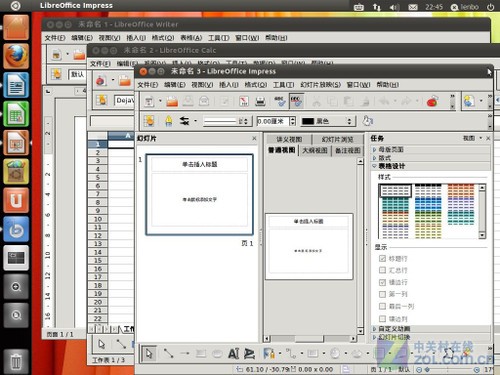Open 表格 menu in Writer window
This screenshot has width=500, height=375.
tap(191, 38)
